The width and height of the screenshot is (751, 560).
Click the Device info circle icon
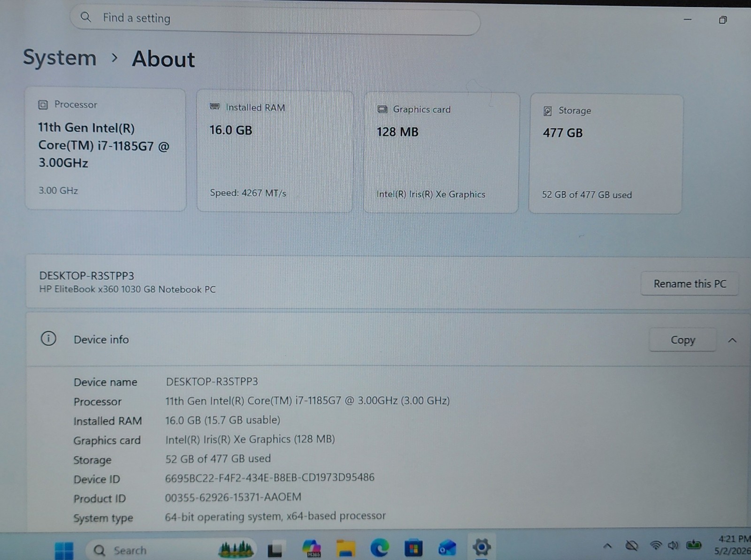coord(48,338)
